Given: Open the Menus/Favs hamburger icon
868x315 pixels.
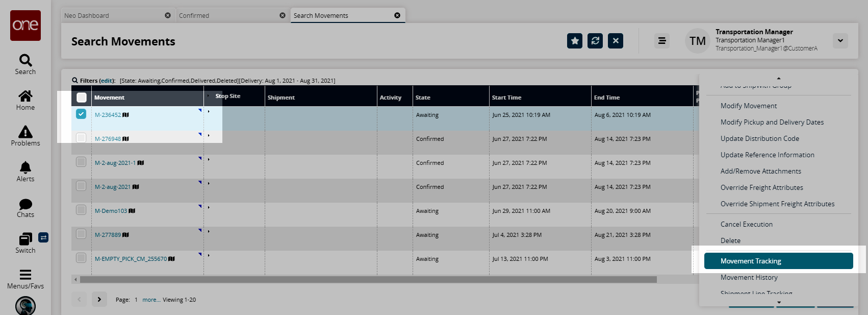Looking at the screenshot, I should (25, 275).
